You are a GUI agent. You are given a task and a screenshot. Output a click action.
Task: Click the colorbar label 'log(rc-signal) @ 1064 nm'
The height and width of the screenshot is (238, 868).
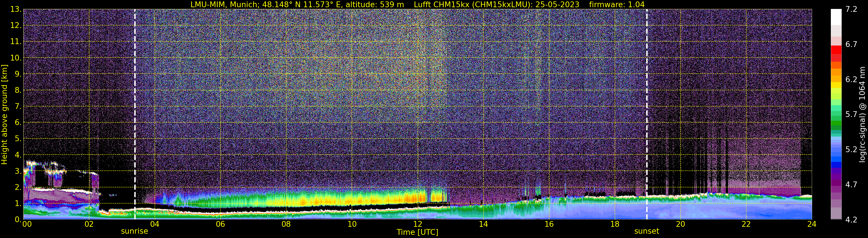coord(862,115)
